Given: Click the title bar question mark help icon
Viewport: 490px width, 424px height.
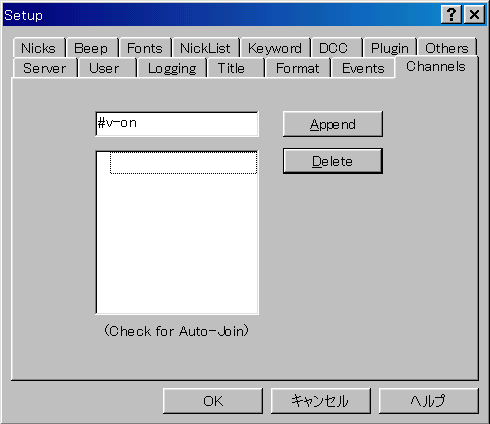Looking at the screenshot, I should tap(451, 15).
